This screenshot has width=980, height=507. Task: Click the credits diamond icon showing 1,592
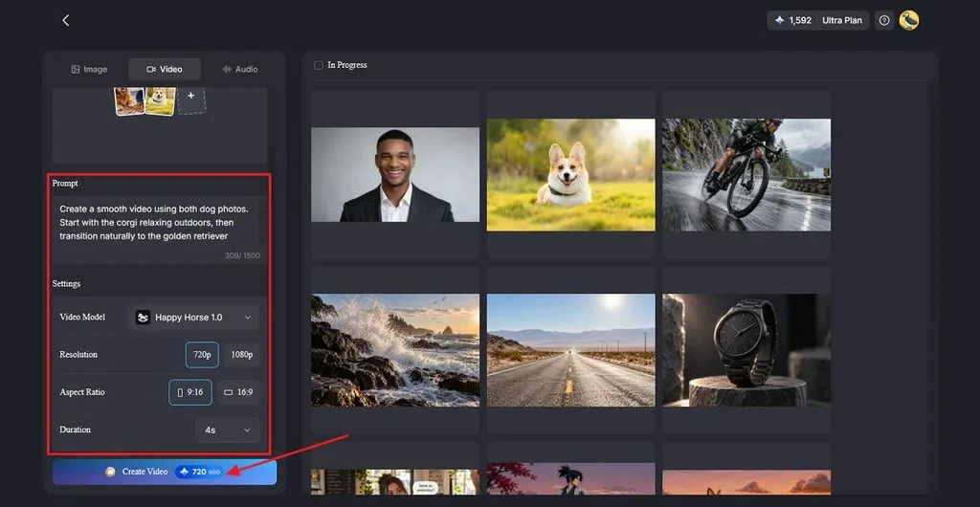pos(779,21)
